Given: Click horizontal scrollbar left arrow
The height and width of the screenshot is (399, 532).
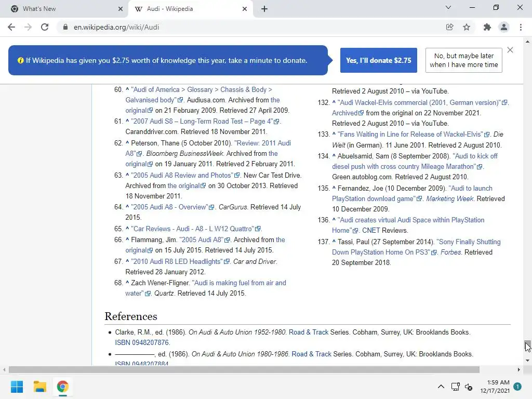Looking at the screenshot, I should [4, 369].
